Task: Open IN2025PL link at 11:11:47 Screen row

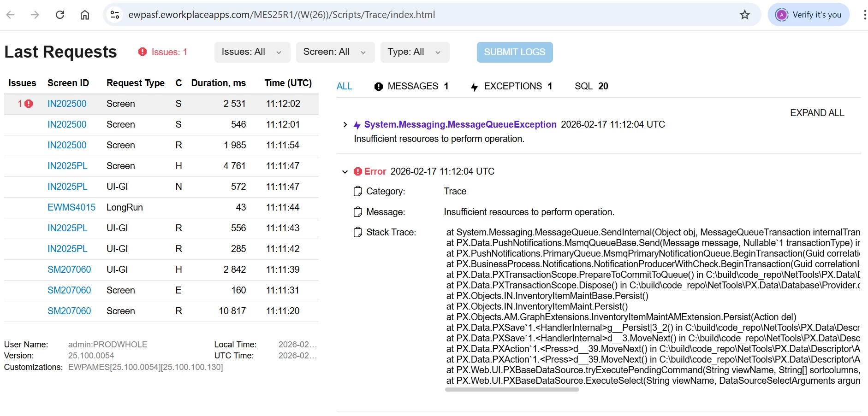Action: click(67, 166)
